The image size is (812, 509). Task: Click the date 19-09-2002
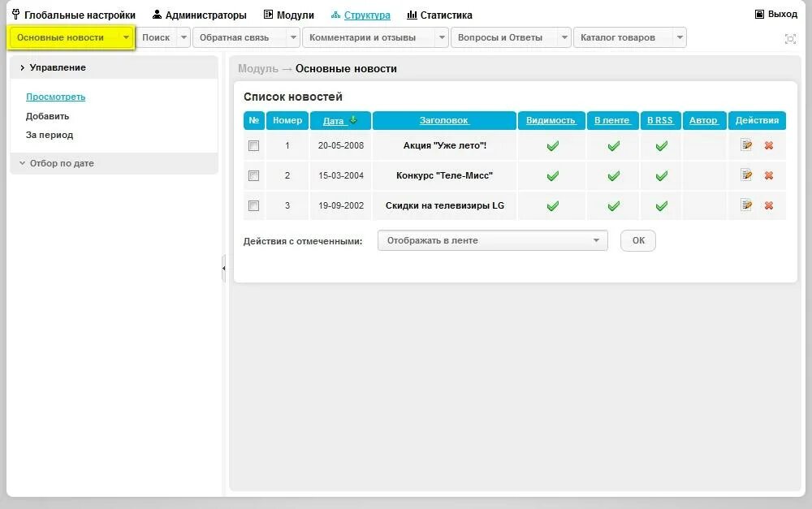coord(341,205)
